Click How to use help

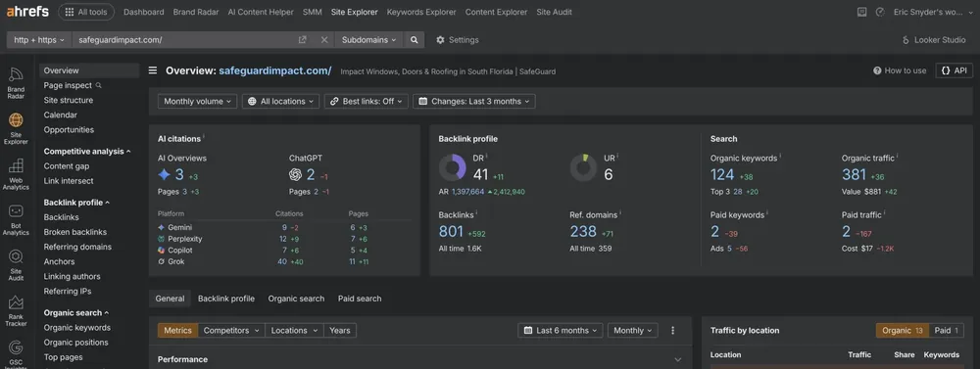coord(900,70)
